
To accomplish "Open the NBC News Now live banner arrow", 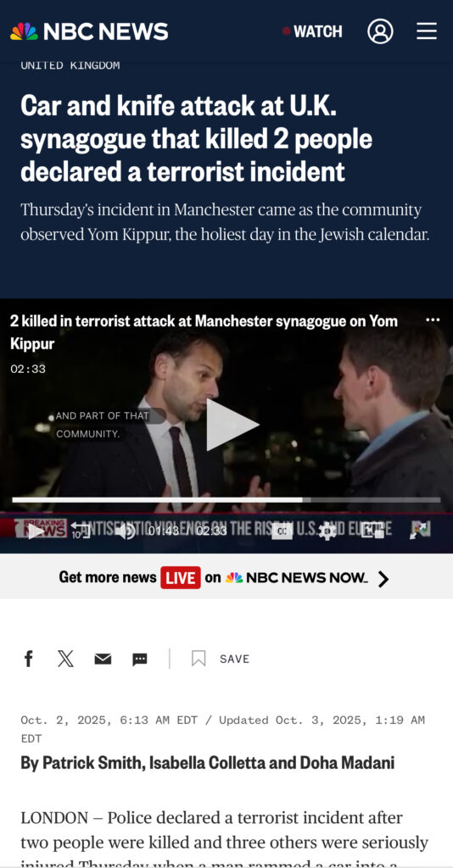I will (x=383, y=579).
